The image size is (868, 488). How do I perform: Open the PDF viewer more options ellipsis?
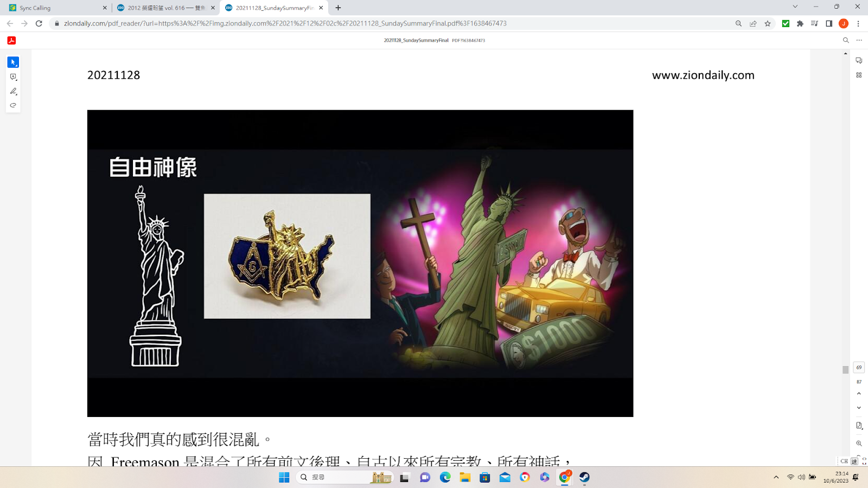pyautogui.click(x=859, y=40)
